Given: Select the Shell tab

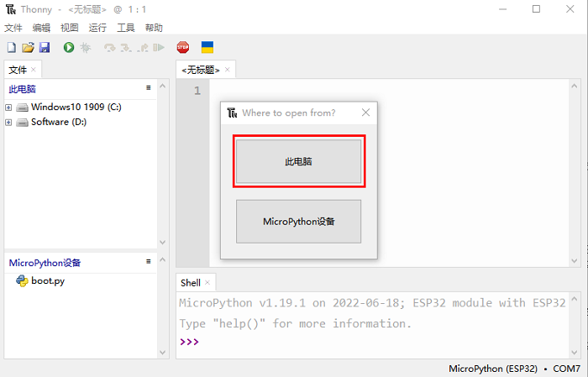Looking at the screenshot, I should pyautogui.click(x=191, y=283).
